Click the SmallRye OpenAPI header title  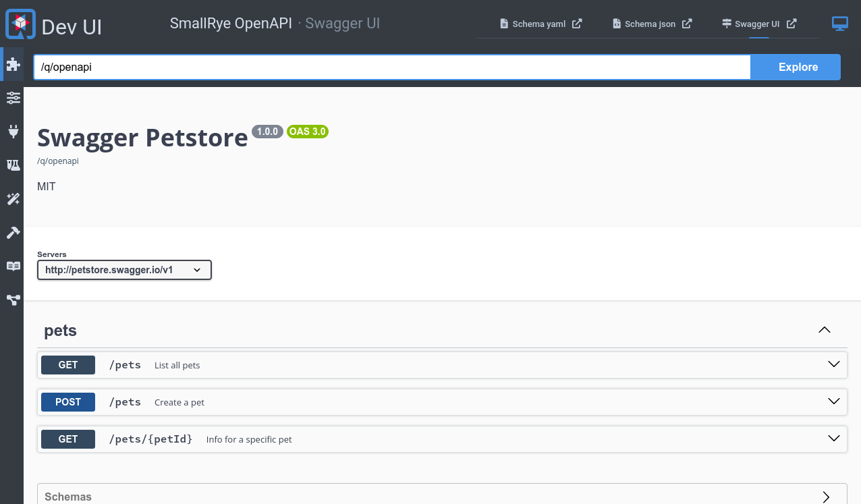click(x=231, y=24)
